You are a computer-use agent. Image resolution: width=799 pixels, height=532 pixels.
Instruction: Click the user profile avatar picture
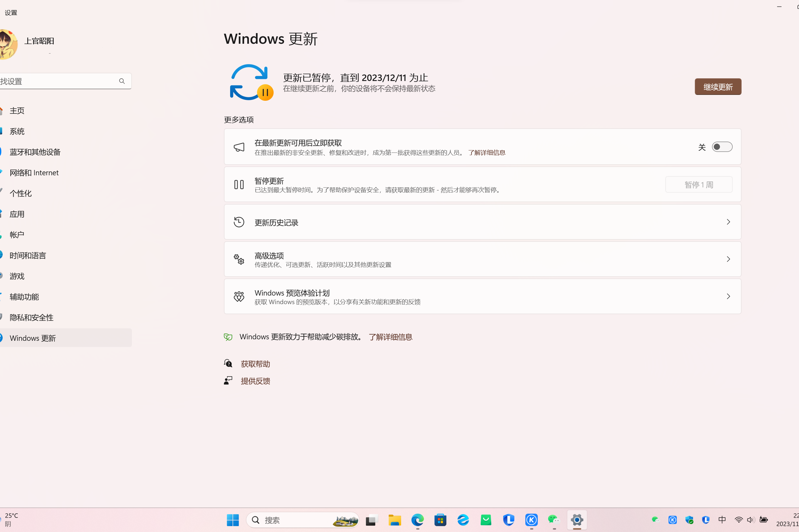click(8, 44)
